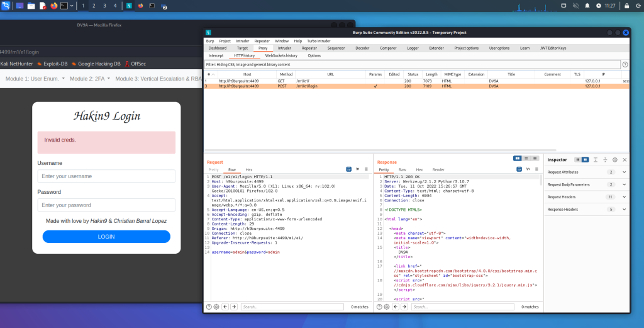Switch to the Target tab
Image resolution: width=644 pixels, height=328 pixels.
pos(242,48)
